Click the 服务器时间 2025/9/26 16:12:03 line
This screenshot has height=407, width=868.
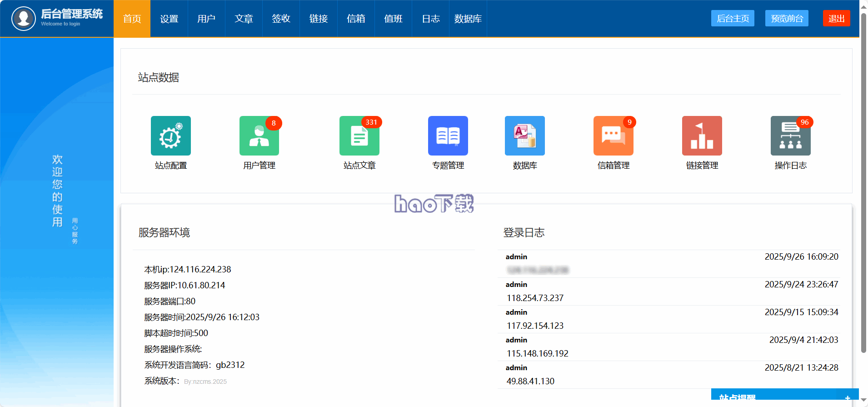pyautogui.click(x=202, y=317)
